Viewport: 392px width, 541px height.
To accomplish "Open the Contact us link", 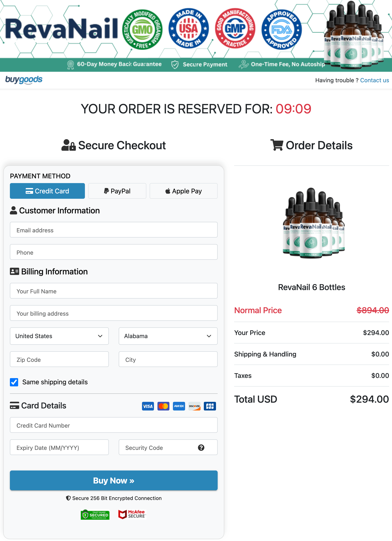I will point(374,80).
